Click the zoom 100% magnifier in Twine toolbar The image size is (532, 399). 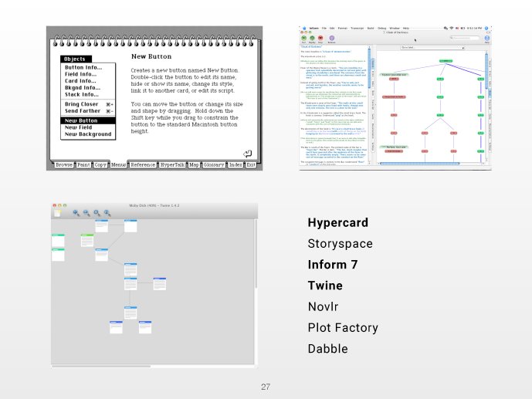pos(107,213)
